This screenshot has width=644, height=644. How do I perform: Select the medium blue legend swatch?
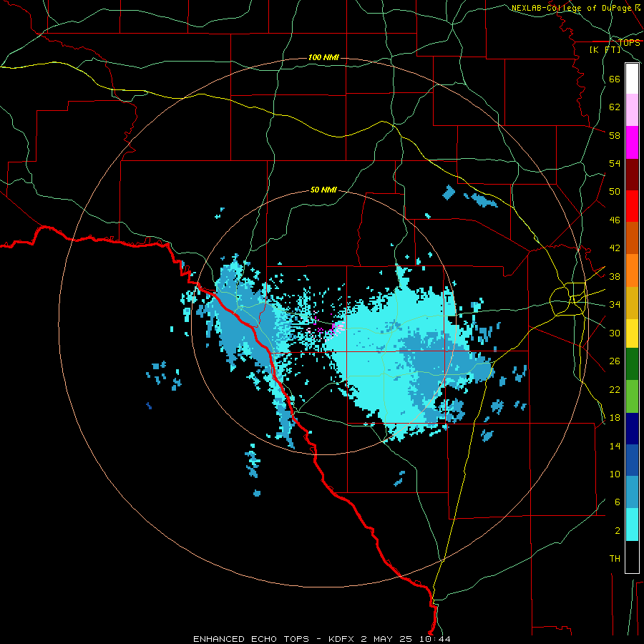click(632, 460)
